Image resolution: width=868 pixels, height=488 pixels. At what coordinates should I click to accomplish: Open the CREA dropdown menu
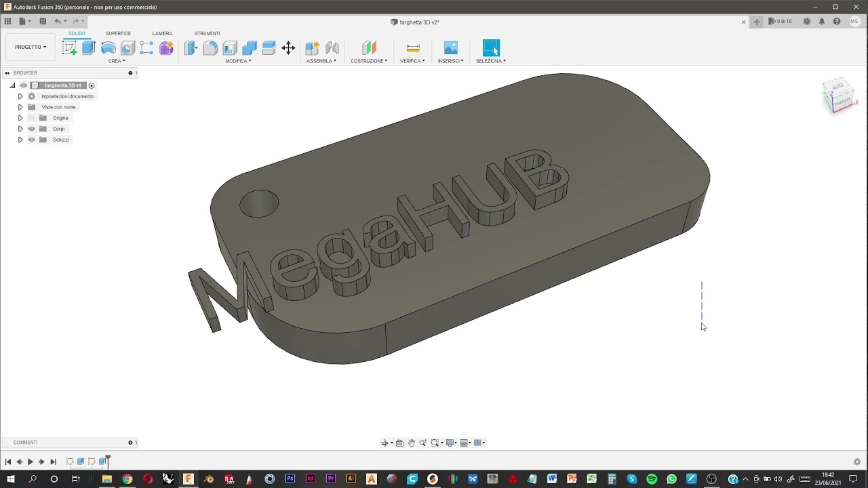click(x=117, y=61)
